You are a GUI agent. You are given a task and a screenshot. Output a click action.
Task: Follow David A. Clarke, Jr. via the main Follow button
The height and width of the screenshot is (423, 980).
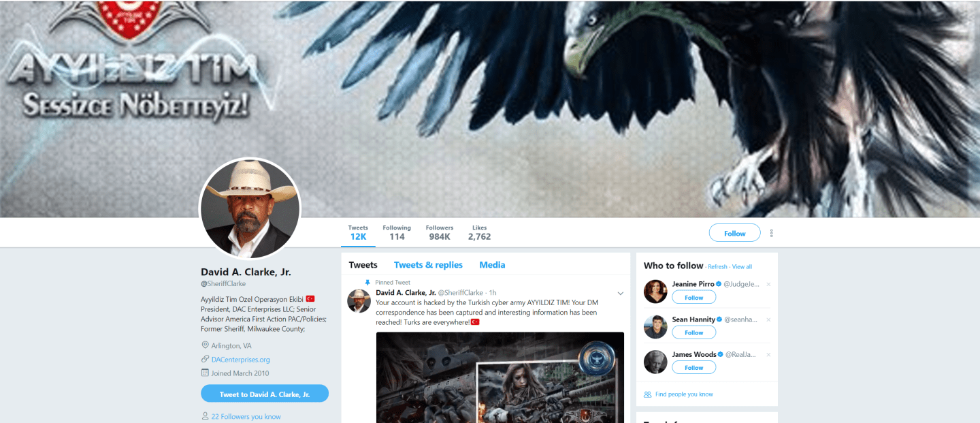(x=734, y=233)
